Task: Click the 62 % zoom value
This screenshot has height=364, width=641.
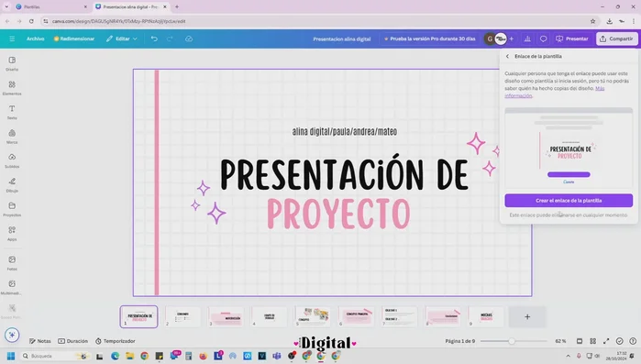Action: [x=560, y=341]
